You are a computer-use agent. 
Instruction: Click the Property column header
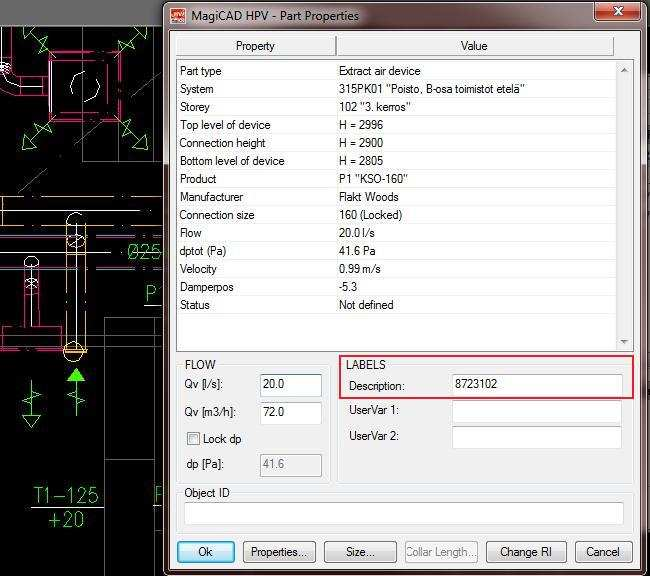tap(255, 46)
